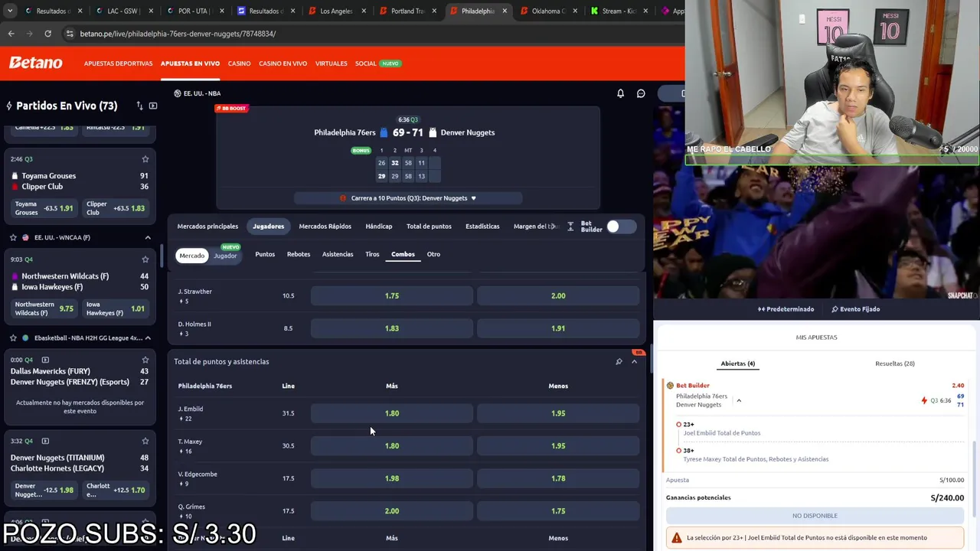Click the star beside Ebasketball NBA H2H league
980x551 pixels.
click(x=13, y=337)
